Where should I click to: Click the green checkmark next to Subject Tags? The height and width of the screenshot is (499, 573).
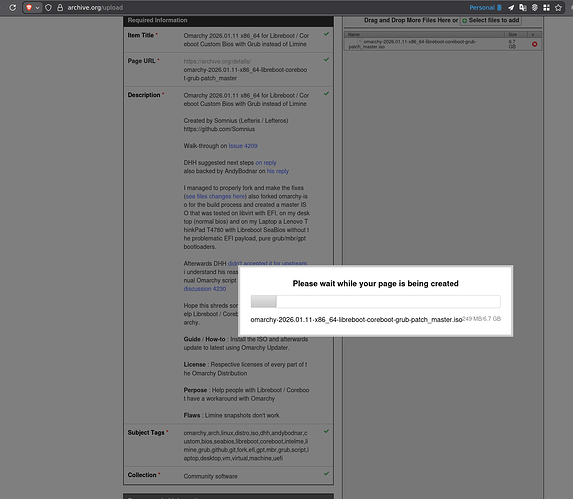[x=326, y=431]
